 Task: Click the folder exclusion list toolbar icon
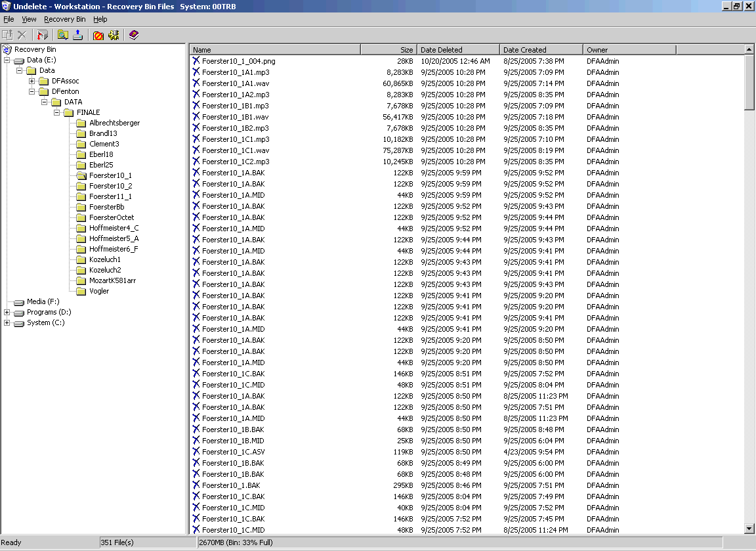pos(98,35)
